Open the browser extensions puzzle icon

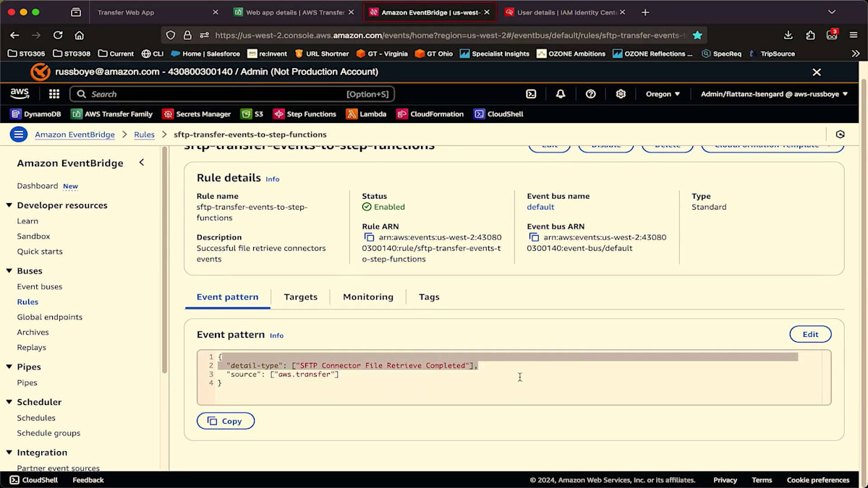click(x=810, y=35)
